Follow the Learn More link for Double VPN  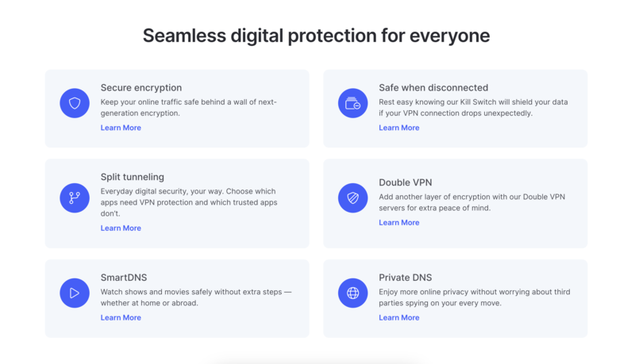399,222
